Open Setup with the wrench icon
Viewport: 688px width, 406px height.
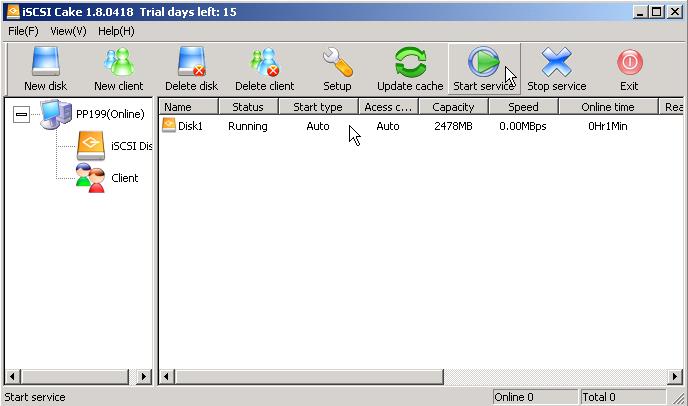coord(337,62)
